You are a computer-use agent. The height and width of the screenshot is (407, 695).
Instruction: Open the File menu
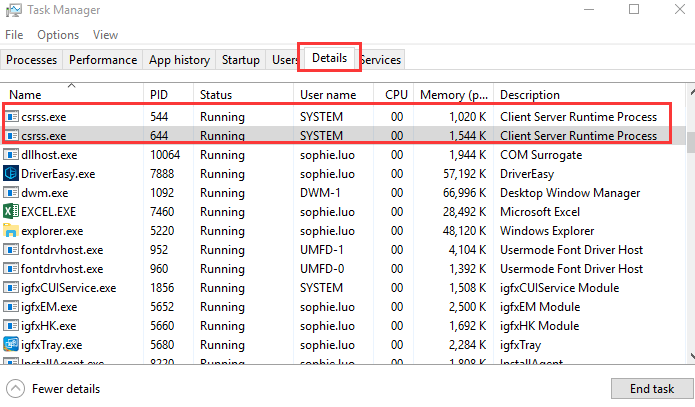pos(14,35)
